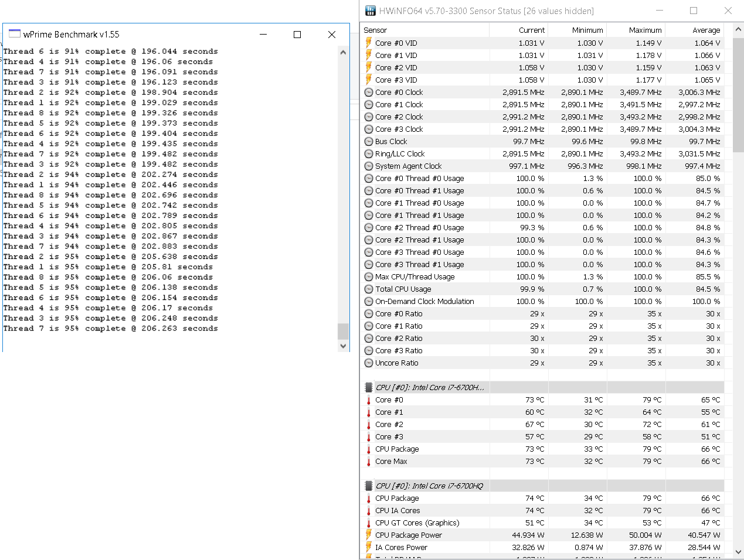This screenshot has width=744, height=560.
Task: Click the HWiNFO scrollbar down arrow
Action: coord(738,552)
